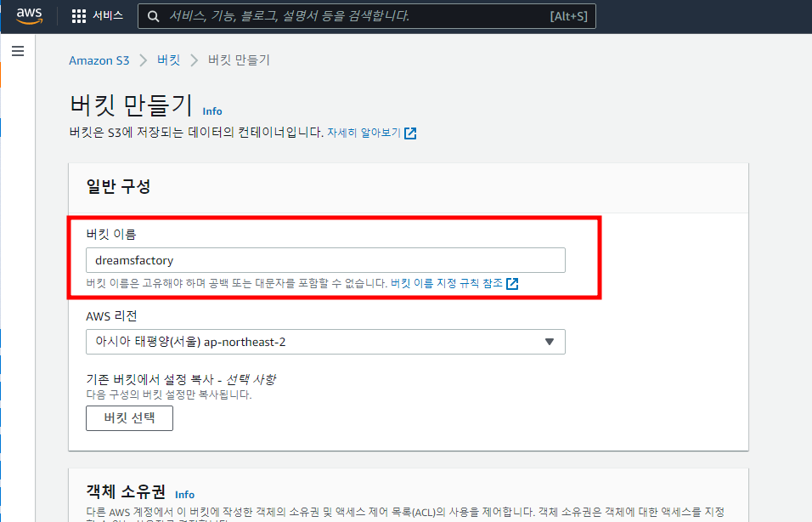This screenshot has height=522, width=812.
Task: Open Info link beside 객체 소유권
Action: [185, 495]
